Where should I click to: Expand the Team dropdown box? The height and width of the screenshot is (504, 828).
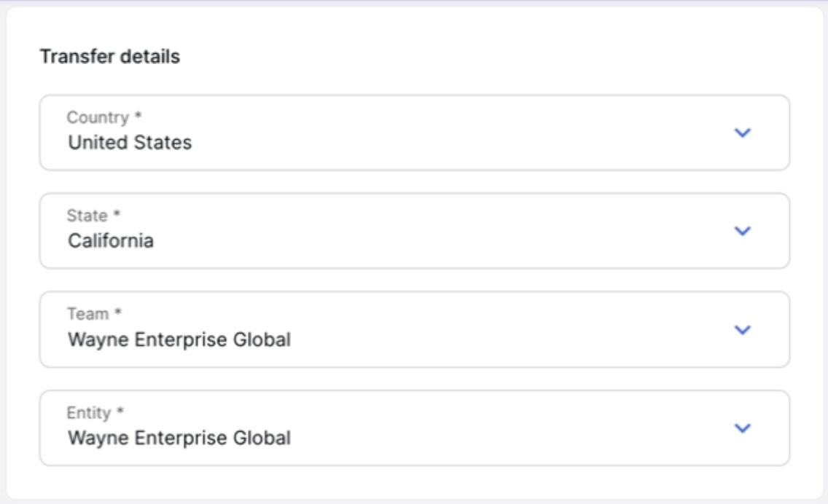click(x=415, y=329)
